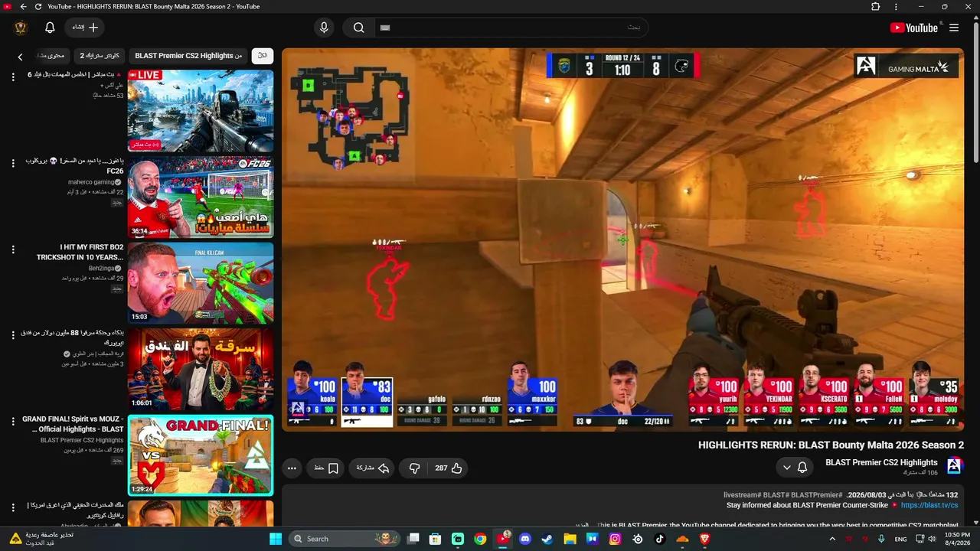The height and width of the screenshot is (551, 980).
Task: Open the LIVE shooter game stream thumbnail
Action: (201, 111)
